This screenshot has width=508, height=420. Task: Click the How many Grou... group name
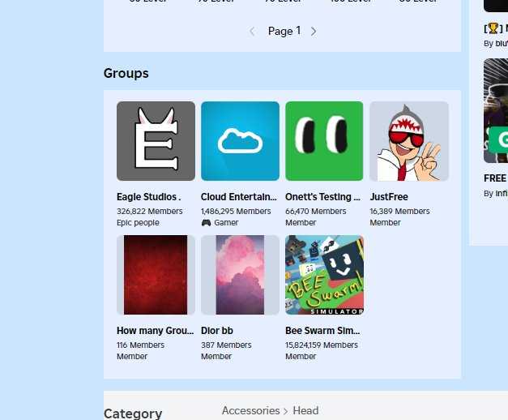coord(156,331)
